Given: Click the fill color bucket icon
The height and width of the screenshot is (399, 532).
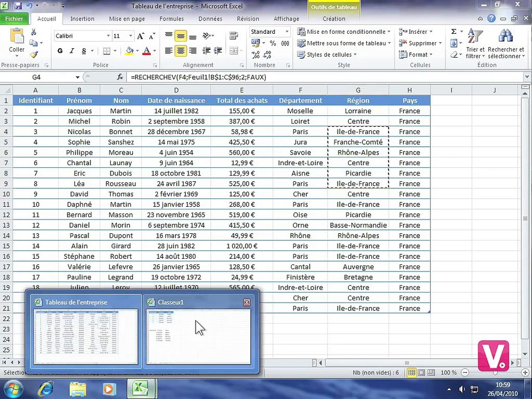Looking at the screenshot, I should pyautogui.click(x=129, y=51).
